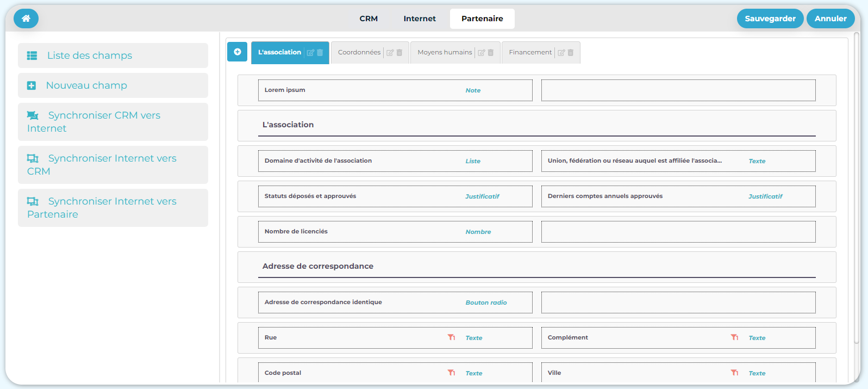Edit the L'association tab name
The width and height of the screenshot is (868, 389).
(310, 53)
